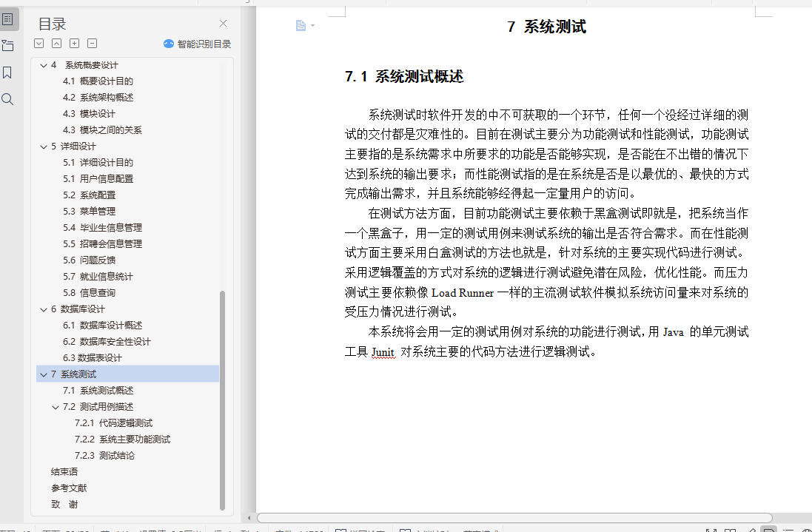This screenshot has height=532, width=812.
Task: Go to 4.1 概要设计目的
Action: [98, 81]
